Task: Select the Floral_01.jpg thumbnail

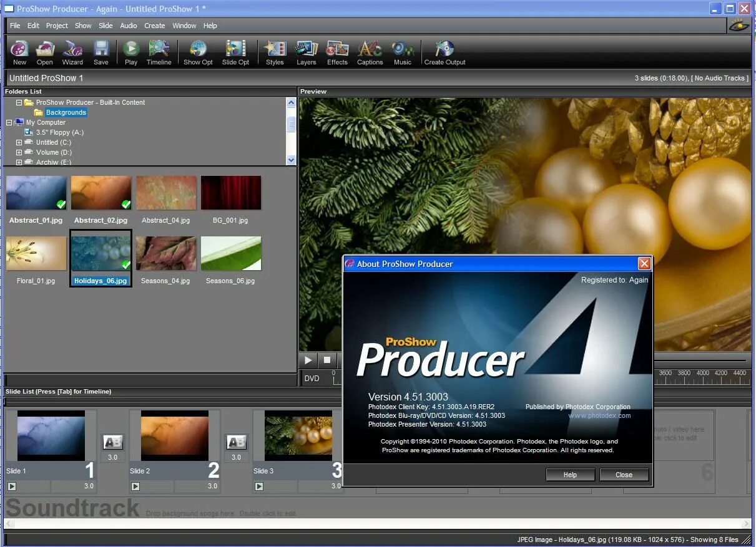Action: click(x=36, y=253)
